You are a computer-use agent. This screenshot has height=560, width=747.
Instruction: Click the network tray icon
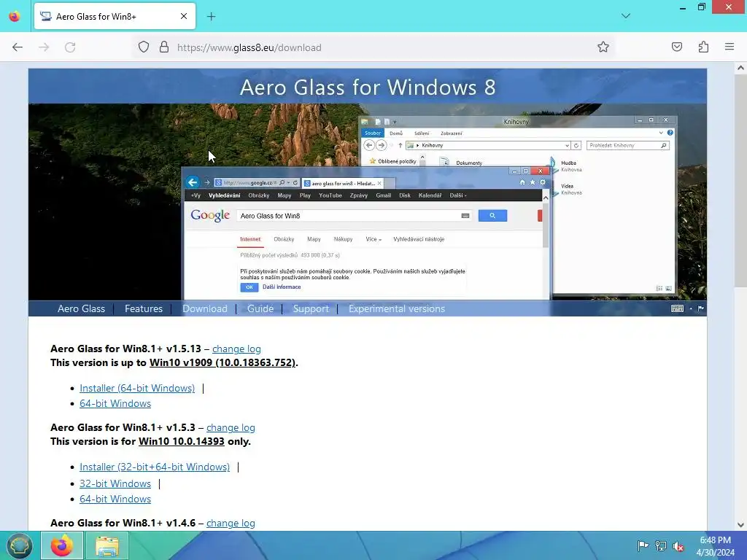tap(661, 545)
